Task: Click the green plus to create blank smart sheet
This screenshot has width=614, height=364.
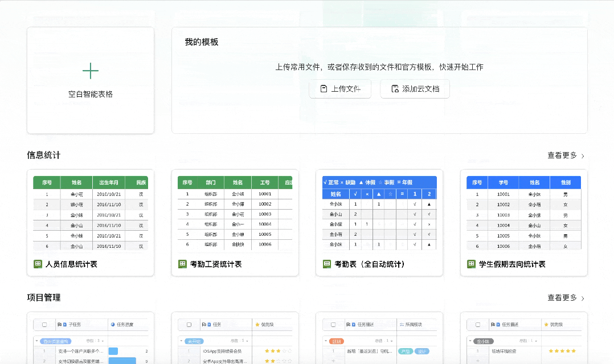Action: click(90, 71)
